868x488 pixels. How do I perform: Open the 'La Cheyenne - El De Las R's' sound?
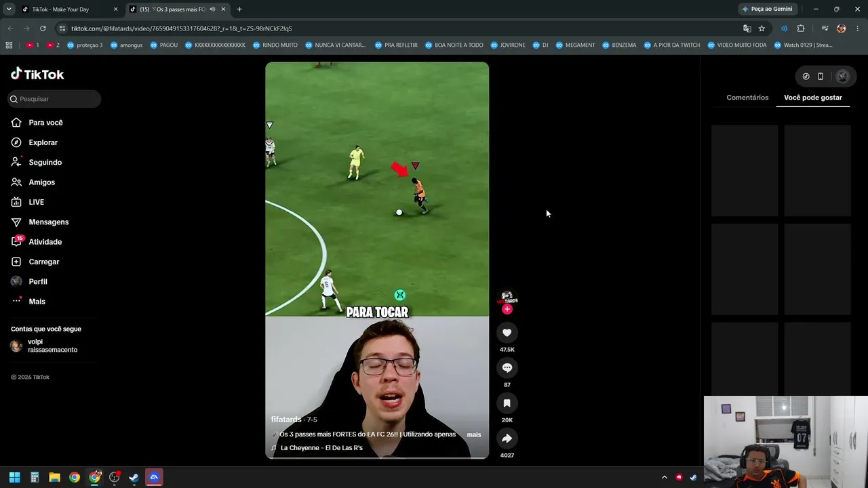[321, 448]
